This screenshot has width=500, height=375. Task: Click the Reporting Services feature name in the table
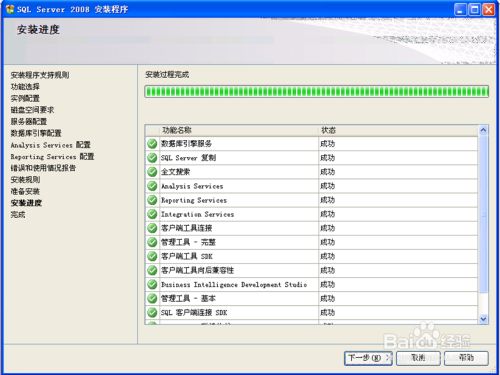[x=194, y=200]
